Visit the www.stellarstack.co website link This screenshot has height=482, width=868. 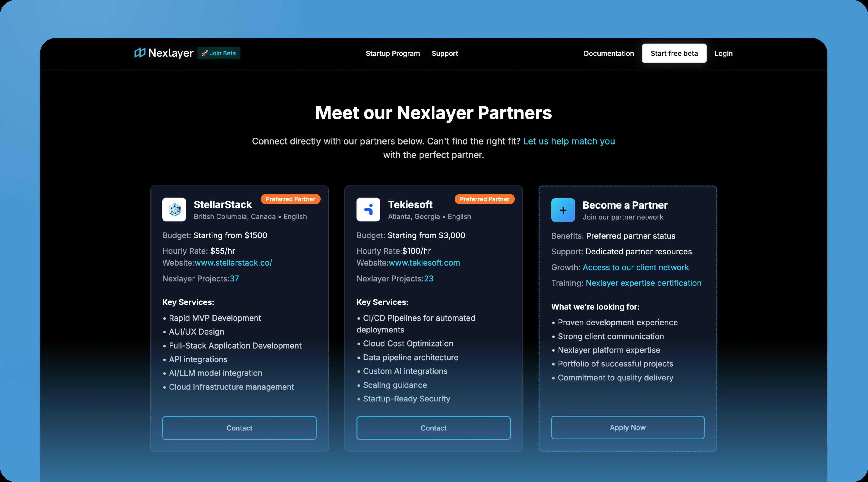pyautogui.click(x=233, y=263)
